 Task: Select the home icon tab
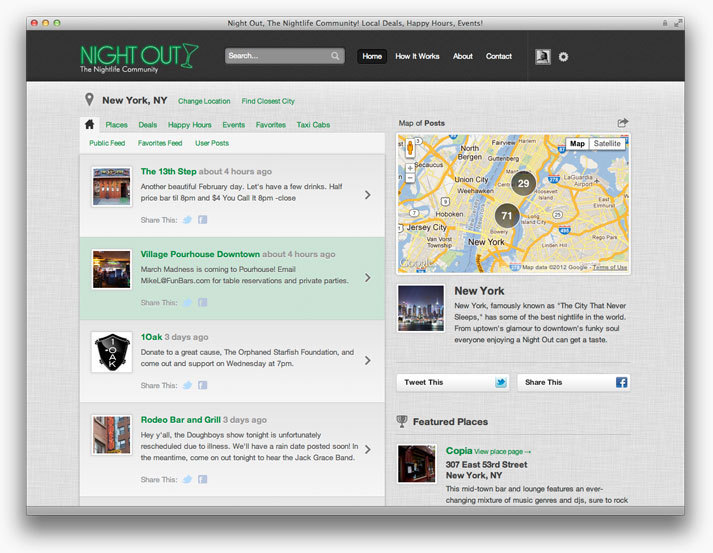90,125
